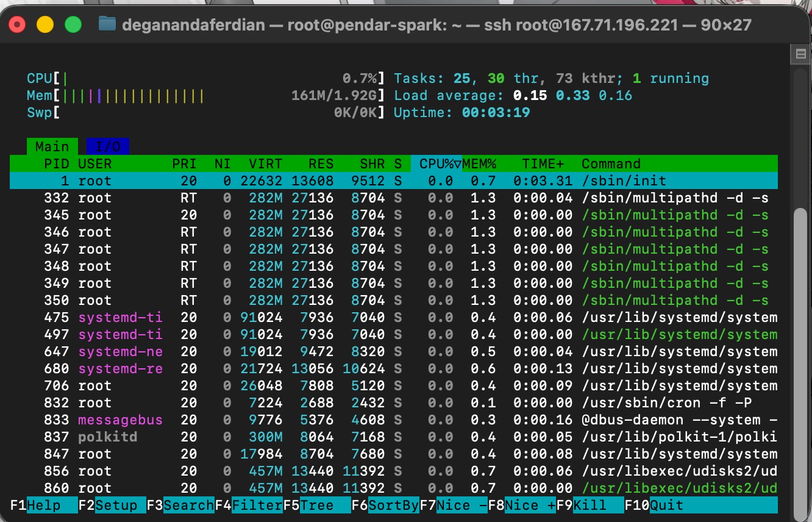
Task: Click the split pane icon at top right
Action: pyautogui.click(x=800, y=54)
